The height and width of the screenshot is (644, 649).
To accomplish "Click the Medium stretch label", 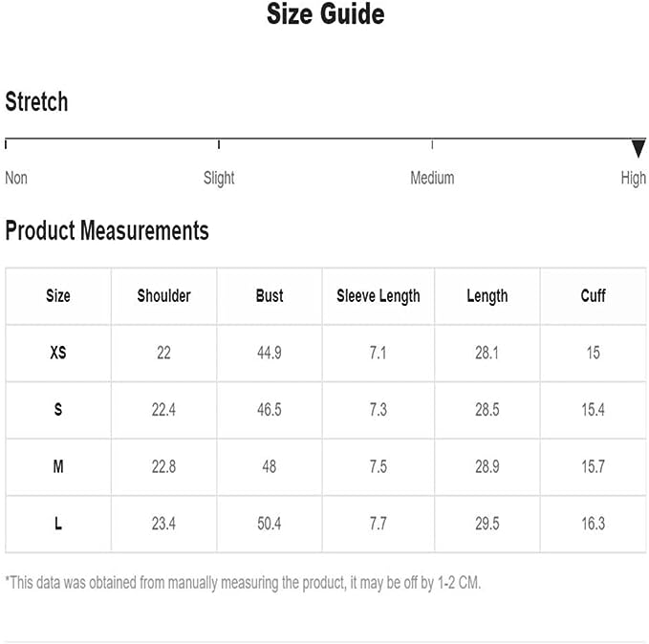I will (x=432, y=178).
